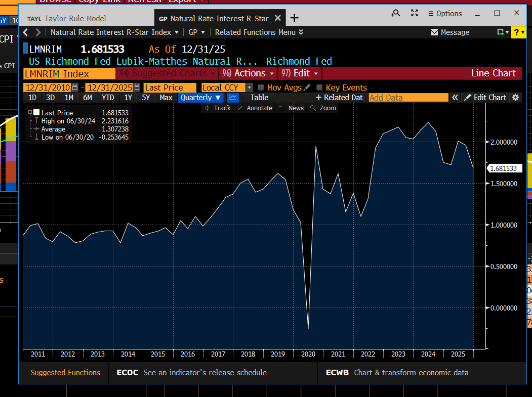Open the Edit menu
The height and width of the screenshot is (397, 532).
click(300, 73)
